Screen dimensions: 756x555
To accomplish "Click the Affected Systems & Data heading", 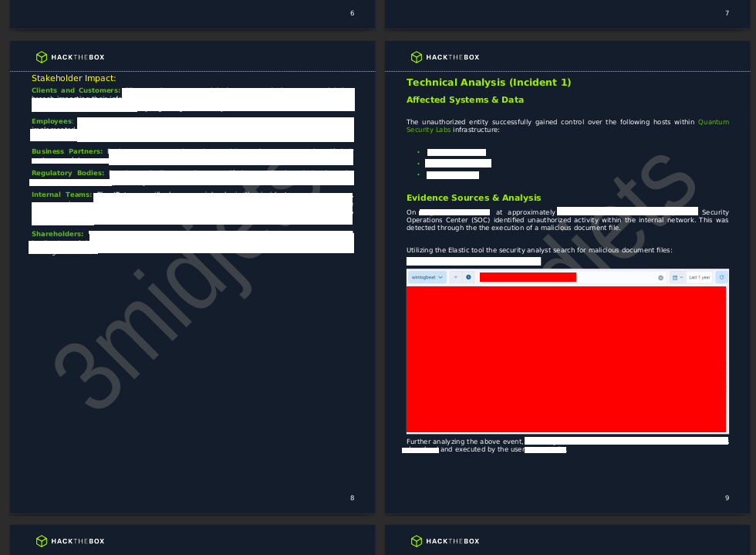I will coord(464,100).
